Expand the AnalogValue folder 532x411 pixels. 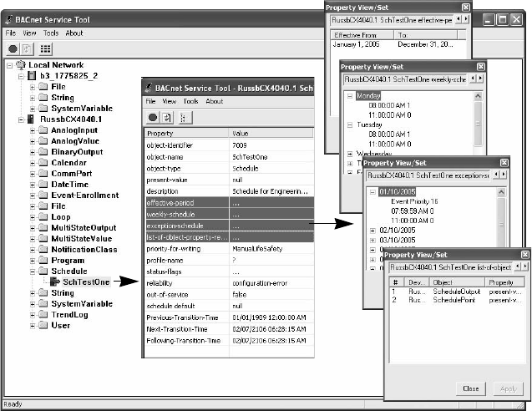pos(33,141)
